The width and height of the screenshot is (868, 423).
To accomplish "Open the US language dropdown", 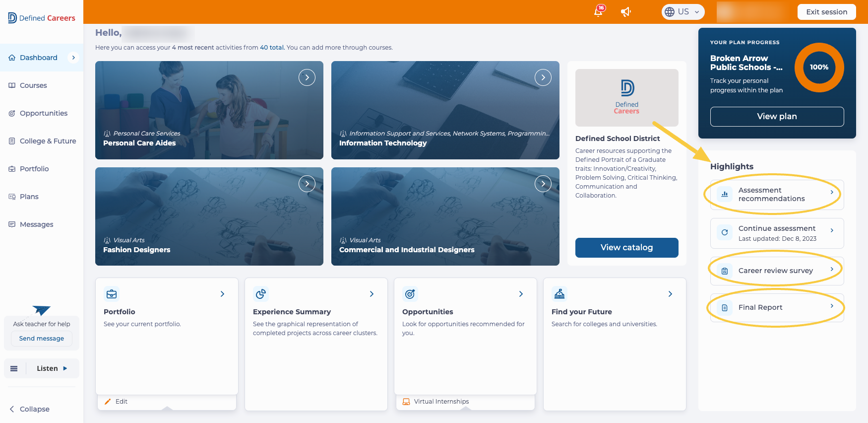I will click(x=683, y=12).
